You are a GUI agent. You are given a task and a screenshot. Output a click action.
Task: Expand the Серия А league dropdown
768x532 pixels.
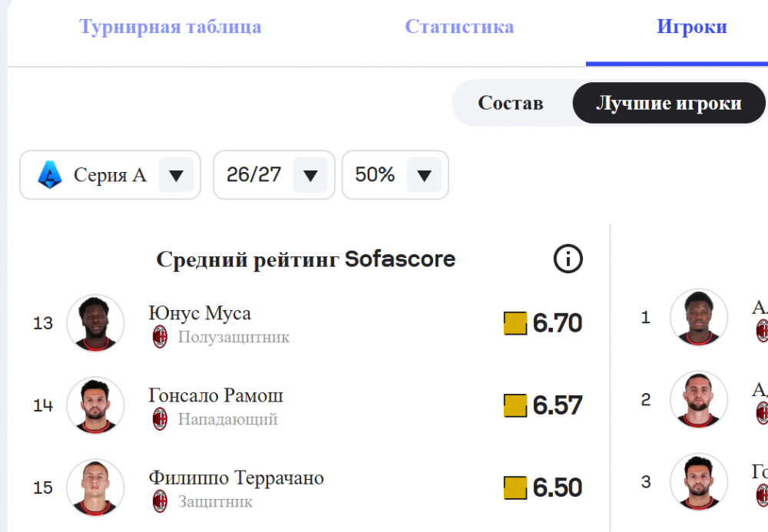pyautogui.click(x=110, y=175)
